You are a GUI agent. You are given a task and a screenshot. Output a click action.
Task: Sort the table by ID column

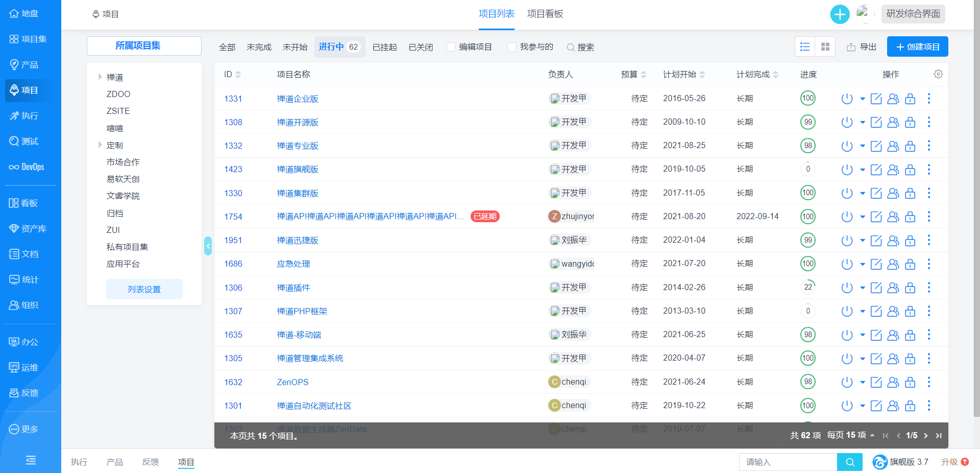[232, 75]
